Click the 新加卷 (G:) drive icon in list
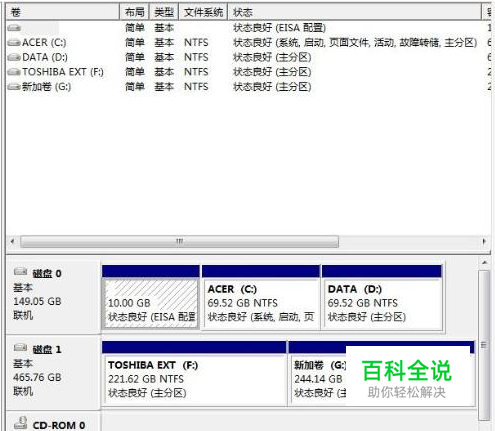The height and width of the screenshot is (431, 495). 14,87
